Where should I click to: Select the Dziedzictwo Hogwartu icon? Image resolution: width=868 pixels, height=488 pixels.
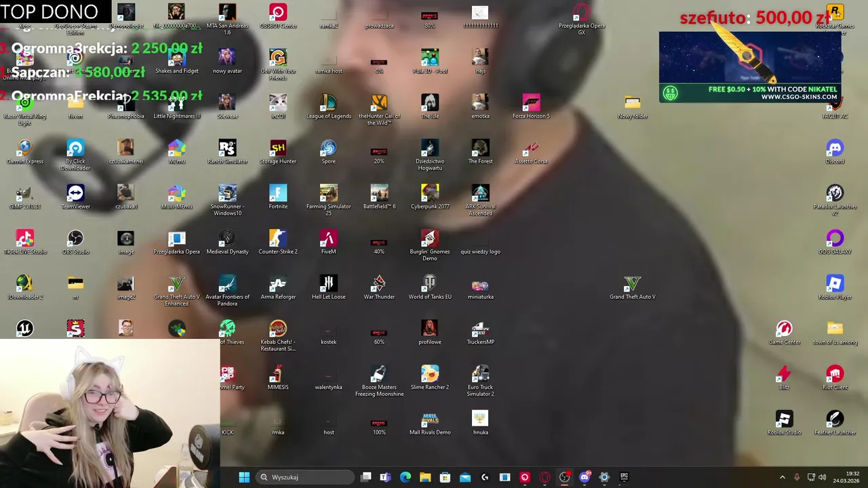tap(430, 155)
